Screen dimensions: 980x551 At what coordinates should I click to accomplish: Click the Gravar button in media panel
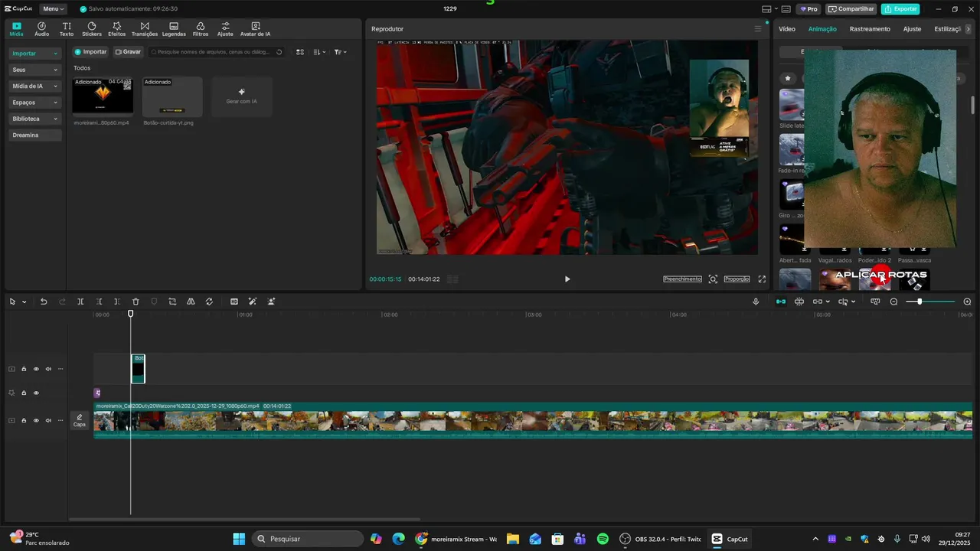click(x=128, y=52)
